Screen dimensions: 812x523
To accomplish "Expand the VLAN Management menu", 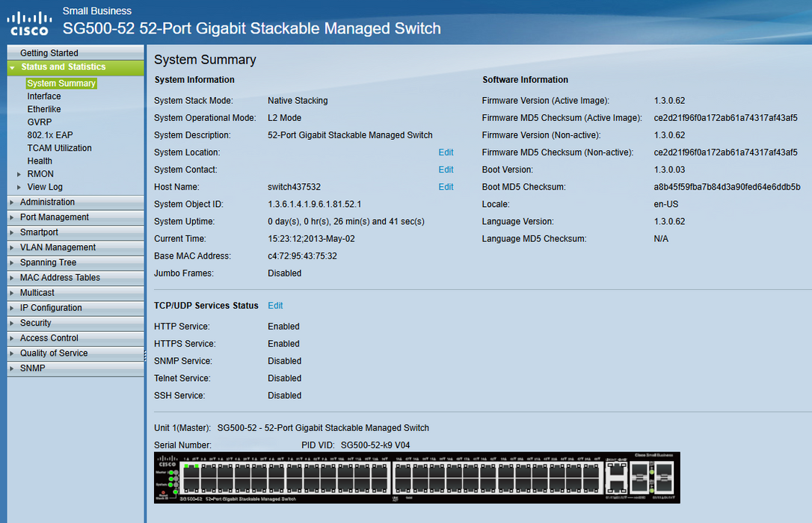I will [75, 247].
